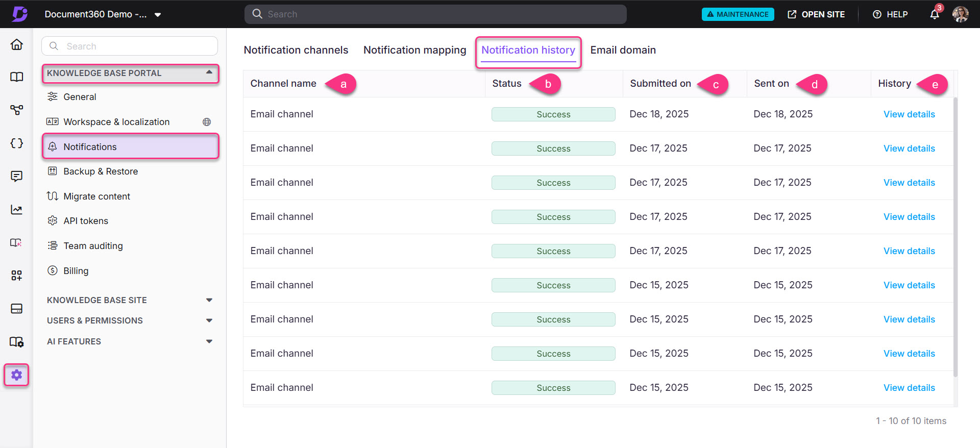Click the Maintenance badge button
Image resolution: width=980 pixels, height=448 pixels.
(738, 14)
